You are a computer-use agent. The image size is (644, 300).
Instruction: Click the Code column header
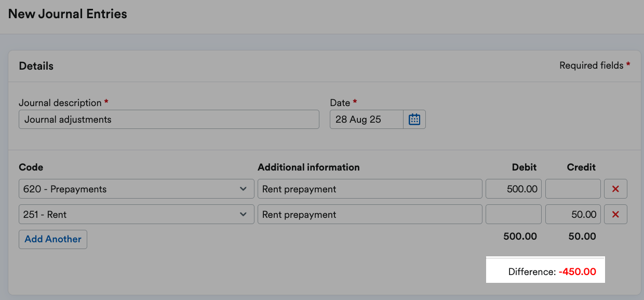click(31, 167)
